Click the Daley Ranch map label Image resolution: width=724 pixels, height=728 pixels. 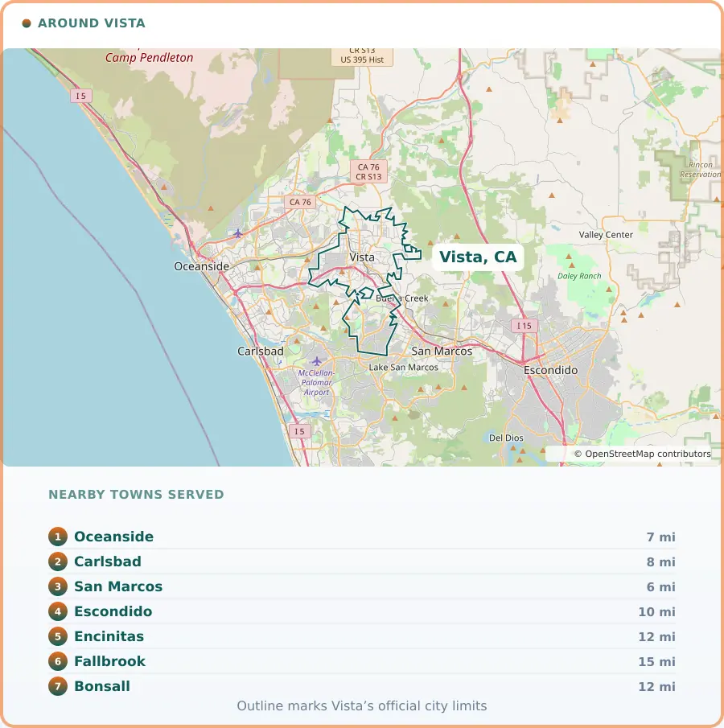pos(579,276)
